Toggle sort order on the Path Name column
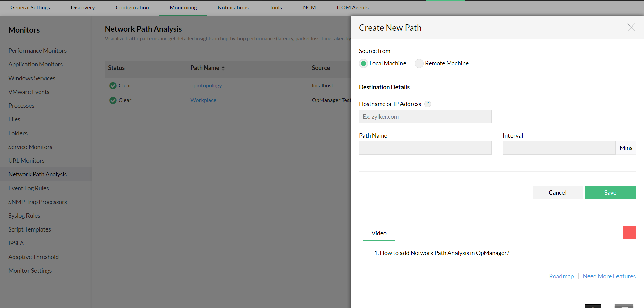The width and height of the screenshot is (644, 308). click(x=223, y=68)
